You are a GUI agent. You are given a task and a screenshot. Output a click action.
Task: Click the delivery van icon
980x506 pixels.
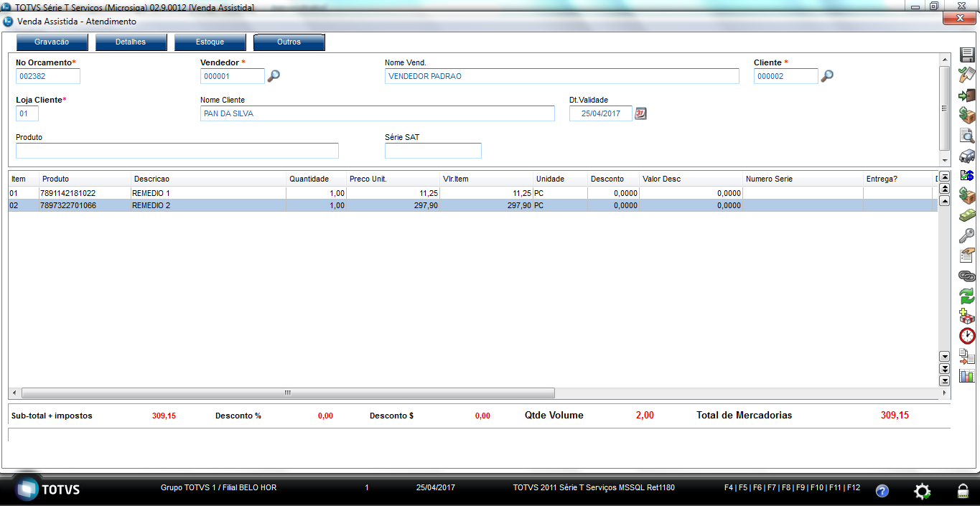coord(967,155)
